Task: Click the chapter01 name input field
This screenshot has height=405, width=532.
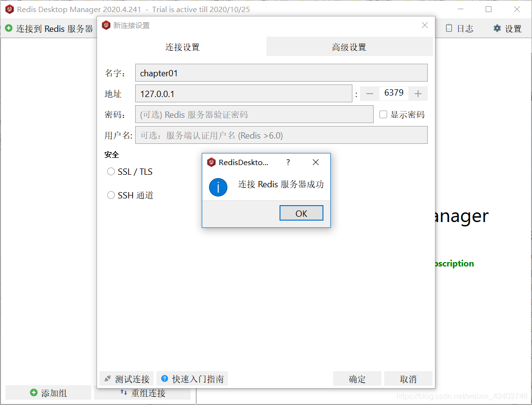Action: [x=281, y=72]
